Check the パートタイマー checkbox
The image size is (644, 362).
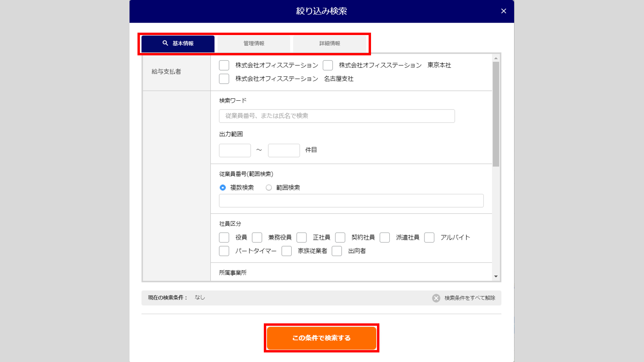pos(224,251)
